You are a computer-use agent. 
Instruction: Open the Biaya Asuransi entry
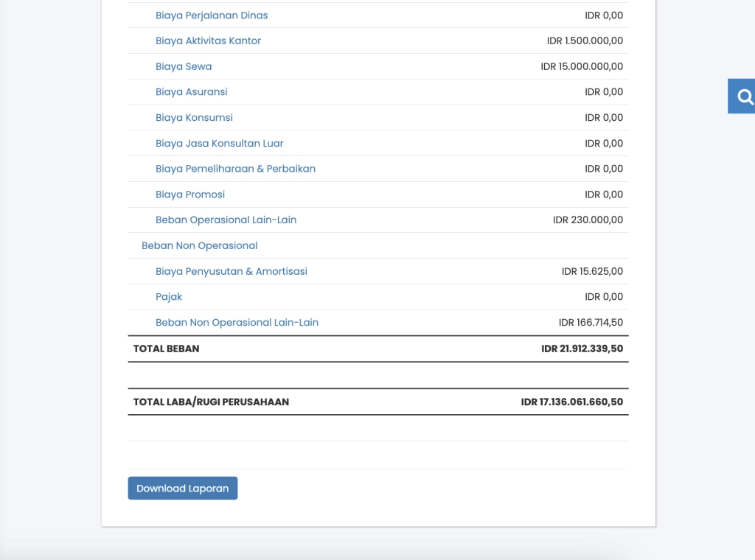(x=191, y=92)
